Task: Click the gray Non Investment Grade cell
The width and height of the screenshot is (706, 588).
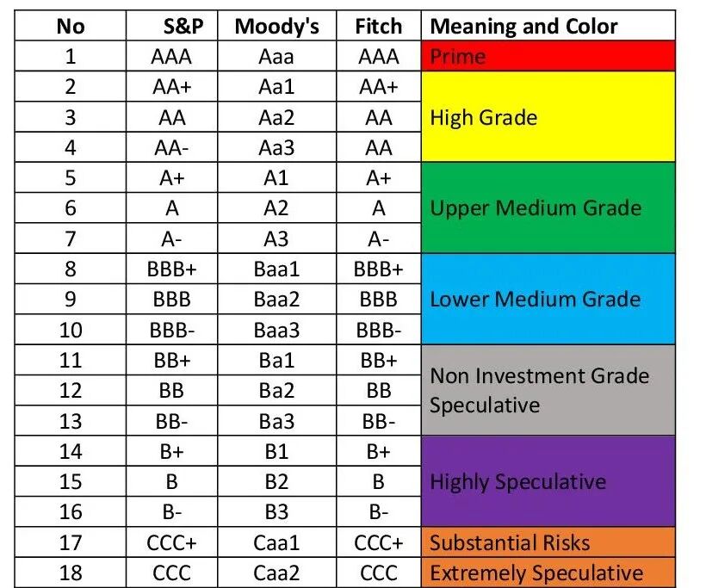Action: pos(548,390)
